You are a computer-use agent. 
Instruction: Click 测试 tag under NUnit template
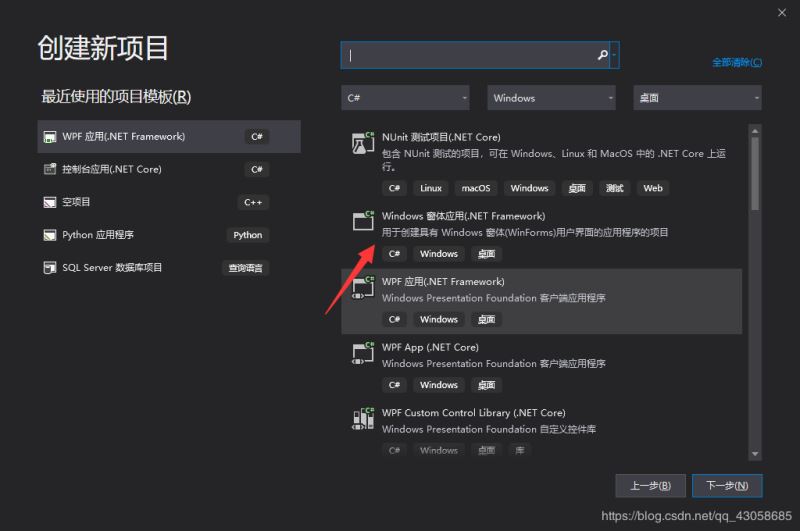(x=614, y=188)
